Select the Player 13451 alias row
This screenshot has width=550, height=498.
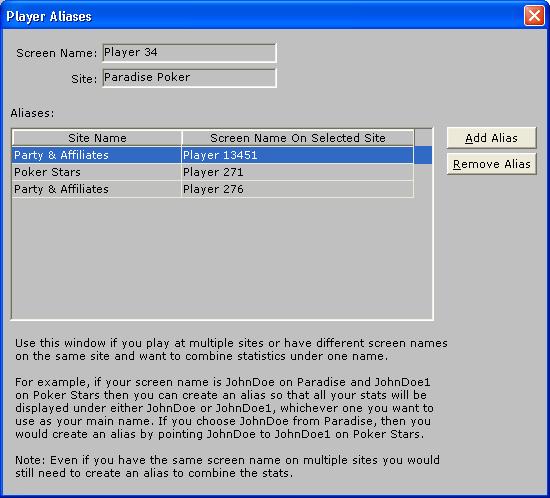point(222,155)
